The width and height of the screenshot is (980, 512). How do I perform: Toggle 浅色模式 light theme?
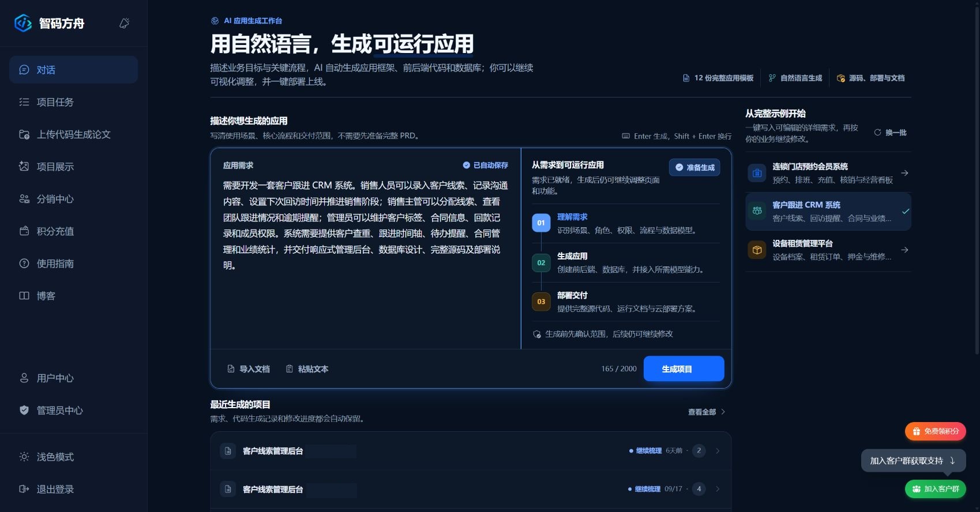[x=73, y=457]
